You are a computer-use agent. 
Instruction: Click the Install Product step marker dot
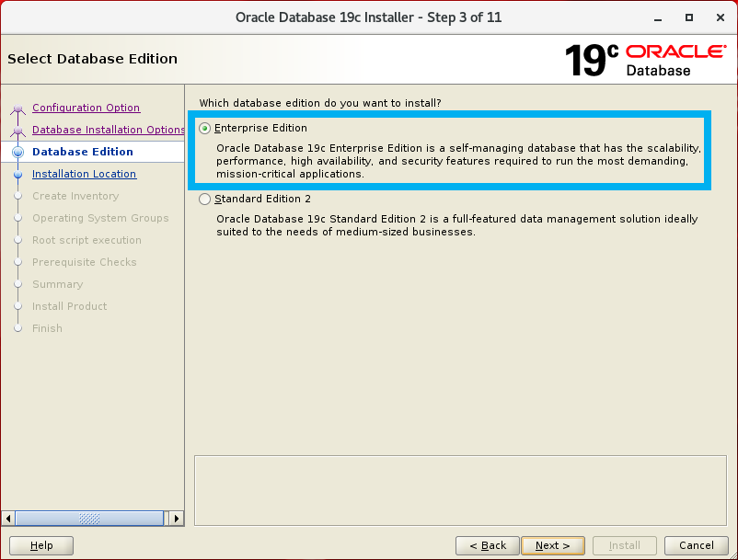pyautogui.click(x=17, y=306)
